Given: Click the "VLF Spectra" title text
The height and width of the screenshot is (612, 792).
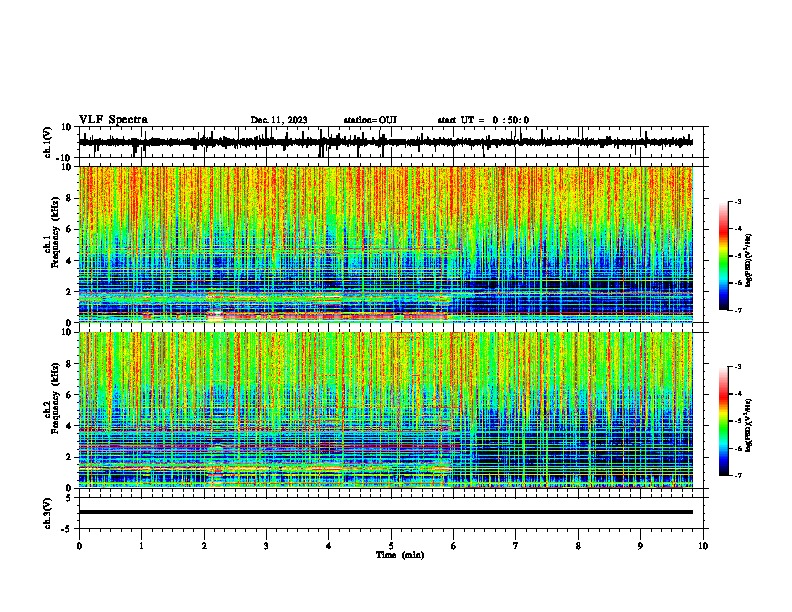Looking at the screenshot, I should coord(113,120).
